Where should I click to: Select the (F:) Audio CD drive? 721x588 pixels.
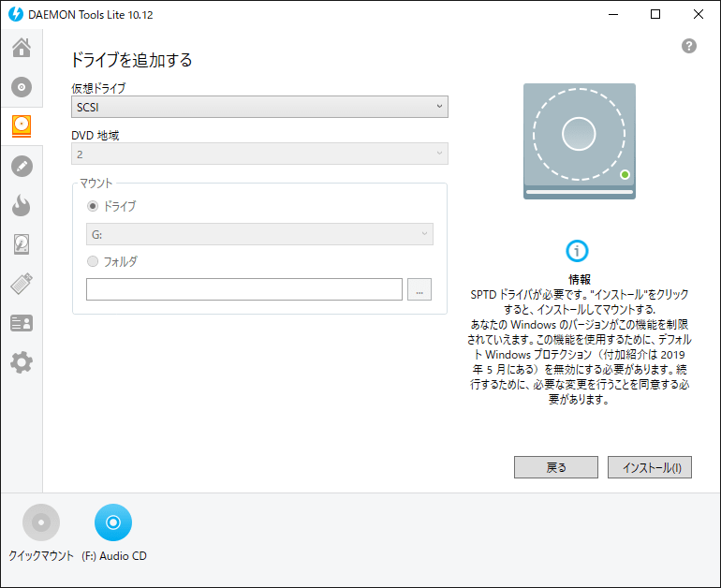coord(113,534)
